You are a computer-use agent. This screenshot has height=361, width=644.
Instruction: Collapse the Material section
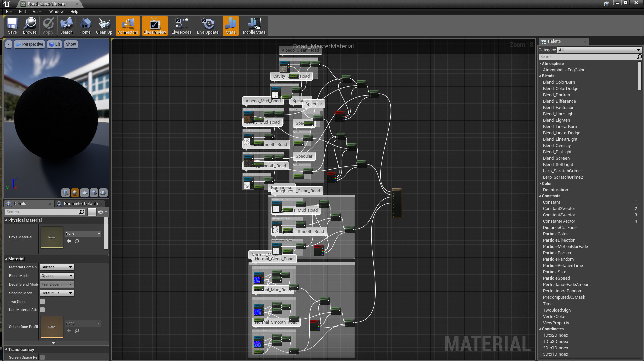(x=6, y=259)
